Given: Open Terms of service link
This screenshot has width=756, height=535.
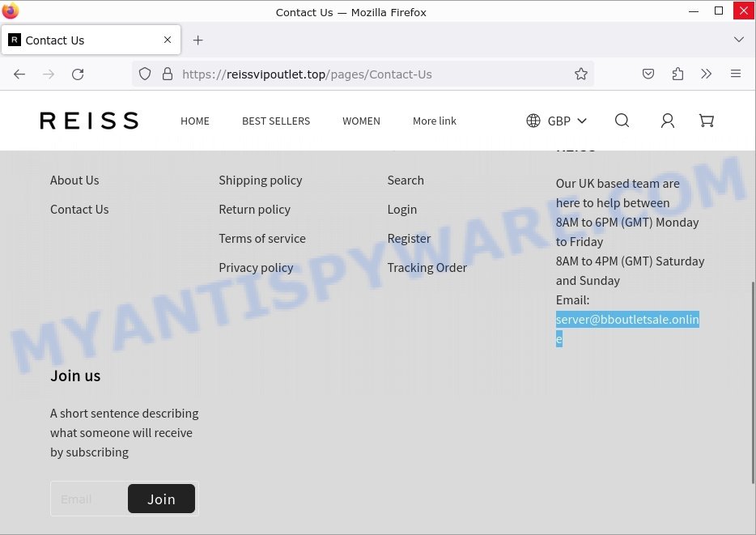Looking at the screenshot, I should pyautogui.click(x=262, y=238).
